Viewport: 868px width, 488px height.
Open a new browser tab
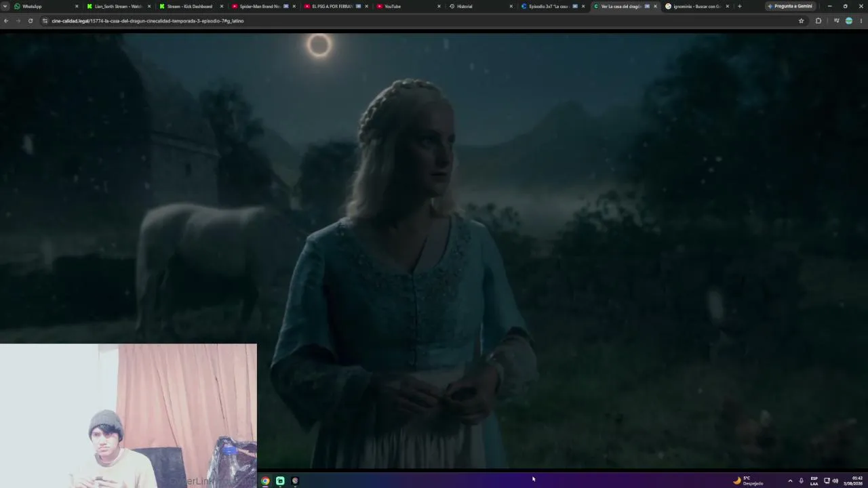[739, 6]
